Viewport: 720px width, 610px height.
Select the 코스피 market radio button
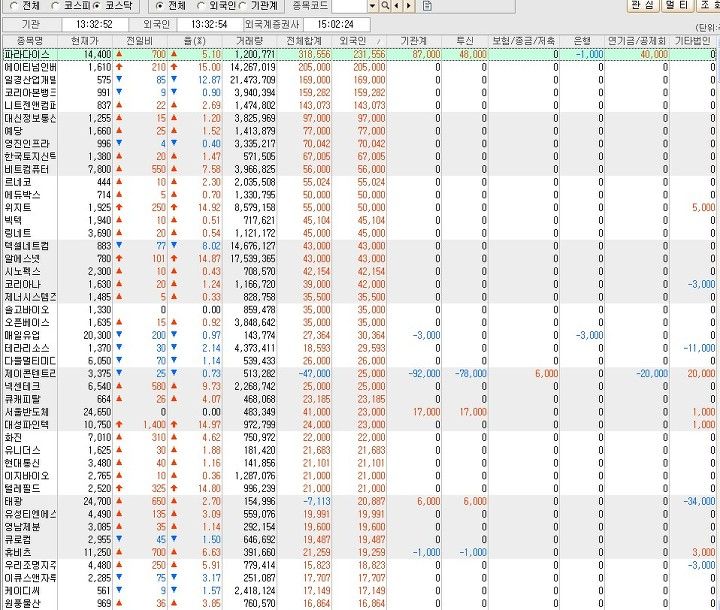pos(55,6)
